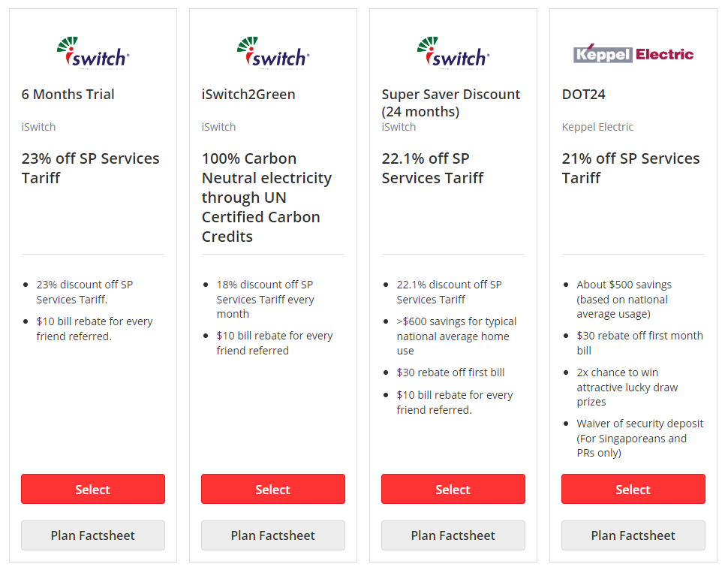Click the 22.1% off SP Services Tariff heading
Image resolution: width=728 pixels, height=570 pixels.
click(432, 168)
